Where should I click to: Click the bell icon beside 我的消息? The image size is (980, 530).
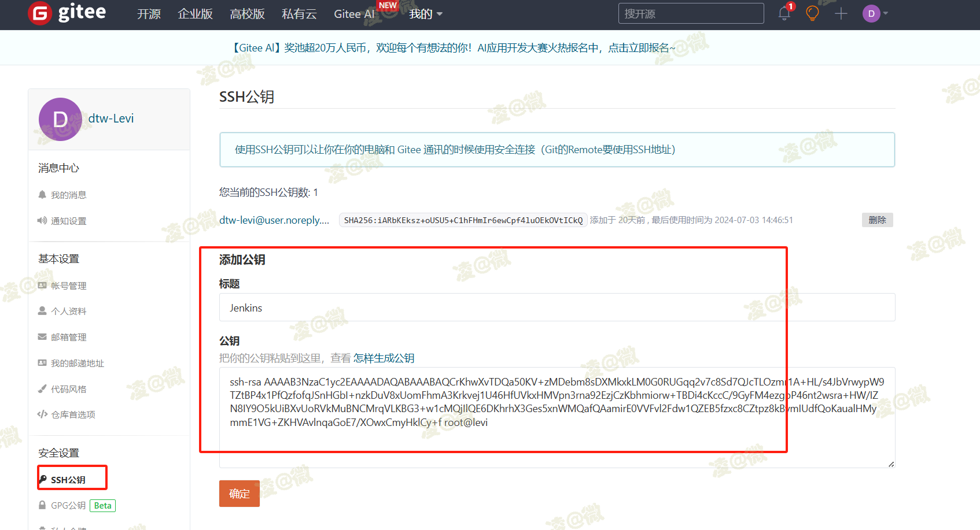coord(42,195)
